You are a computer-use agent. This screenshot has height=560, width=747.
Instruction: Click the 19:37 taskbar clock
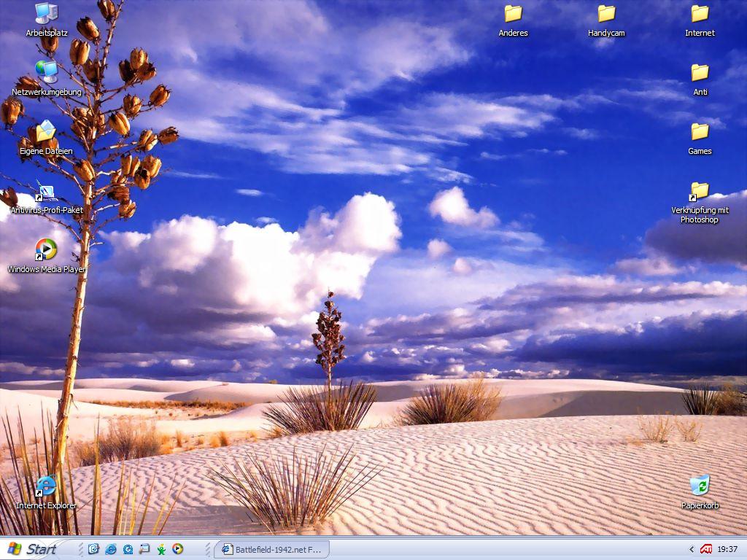point(727,550)
